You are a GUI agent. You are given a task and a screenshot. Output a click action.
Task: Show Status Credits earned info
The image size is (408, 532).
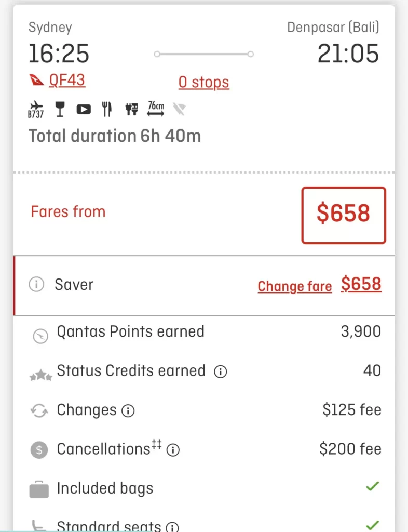(221, 371)
